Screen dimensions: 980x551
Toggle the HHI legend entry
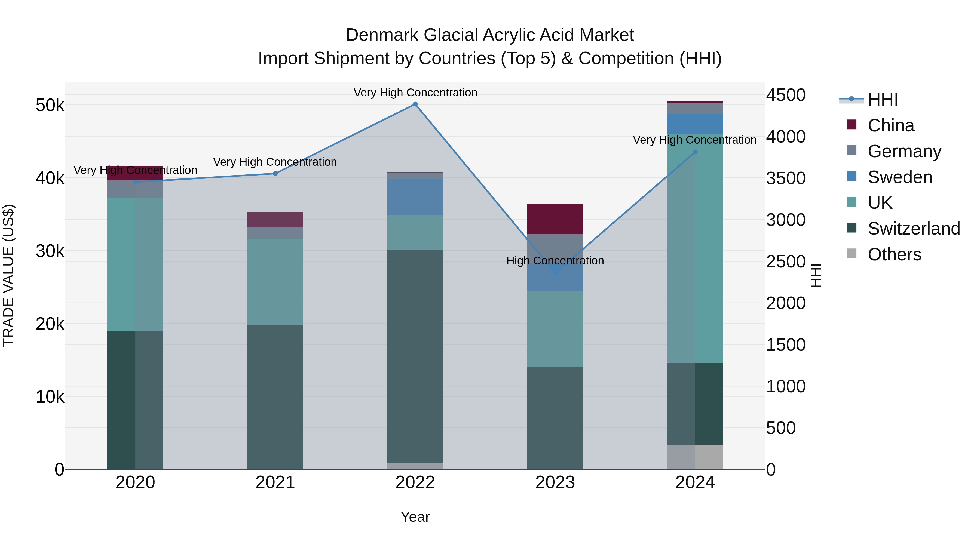[x=869, y=100]
